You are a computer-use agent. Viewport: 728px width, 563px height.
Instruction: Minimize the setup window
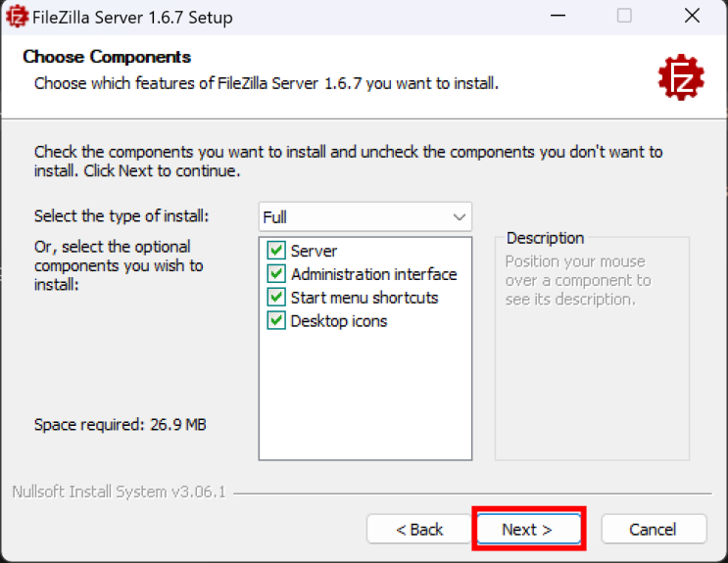click(x=559, y=17)
